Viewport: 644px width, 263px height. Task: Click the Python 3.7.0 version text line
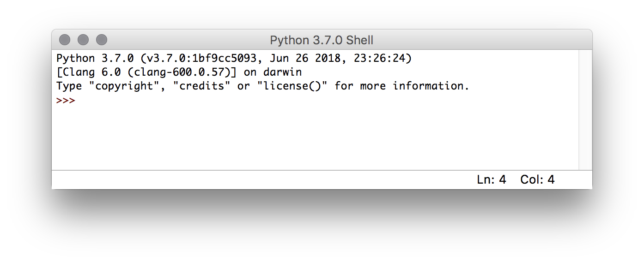[x=234, y=59]
